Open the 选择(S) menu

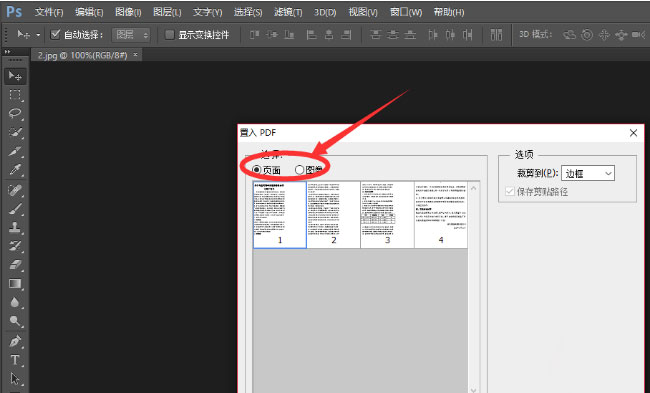(248, 12)
